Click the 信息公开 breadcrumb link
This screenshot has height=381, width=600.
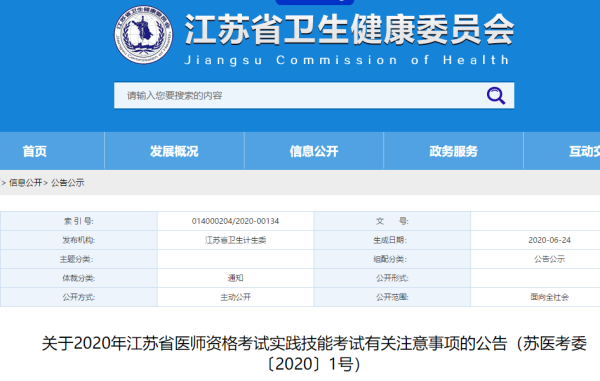(x=25, y=183)
